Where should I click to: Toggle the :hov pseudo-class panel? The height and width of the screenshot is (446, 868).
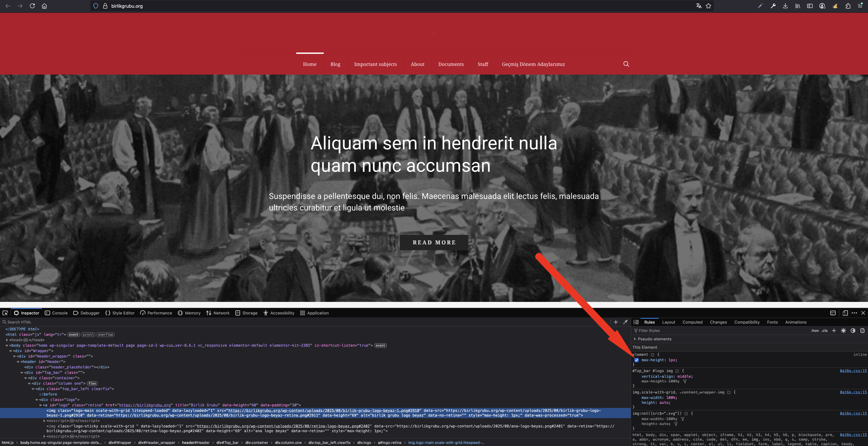tap(815, 331)
